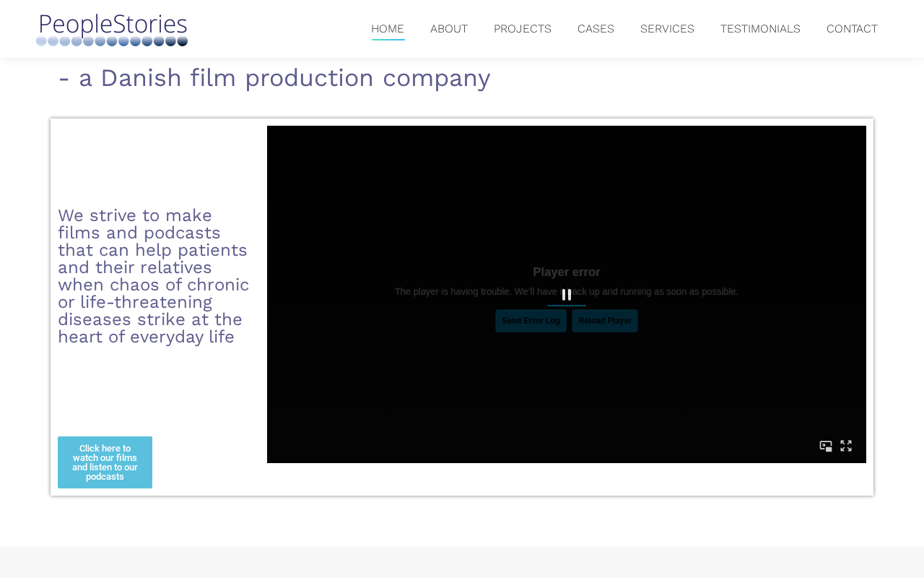Click the video progress bar under pause icon
924x578 pixels.
[x=567, y=306]
